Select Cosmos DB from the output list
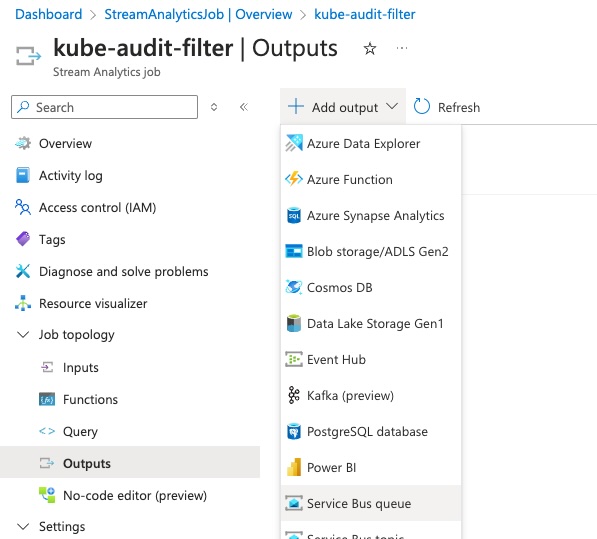597x539 pixels. (x=371, y=287)
